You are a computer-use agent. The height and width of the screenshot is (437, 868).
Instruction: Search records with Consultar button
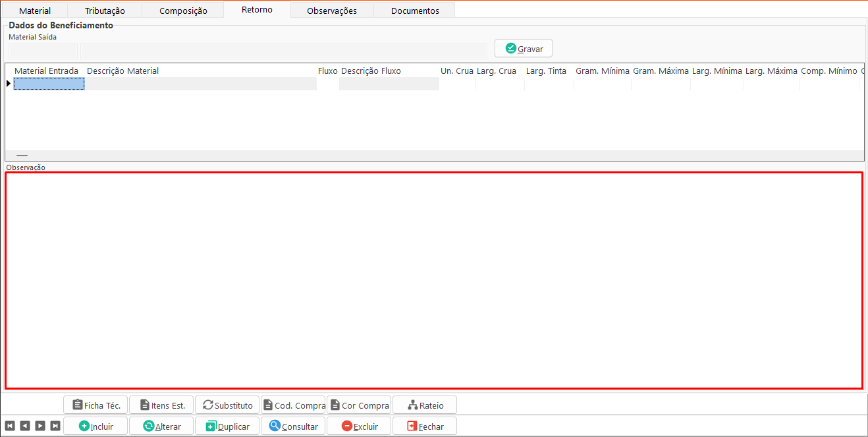(x=293, y=426)
